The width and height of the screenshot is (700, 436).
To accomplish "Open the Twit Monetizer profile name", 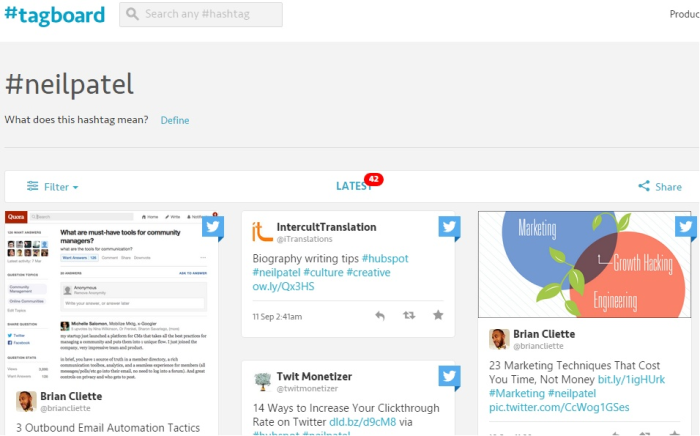I will pyautogui.click(x=314, y=377).
